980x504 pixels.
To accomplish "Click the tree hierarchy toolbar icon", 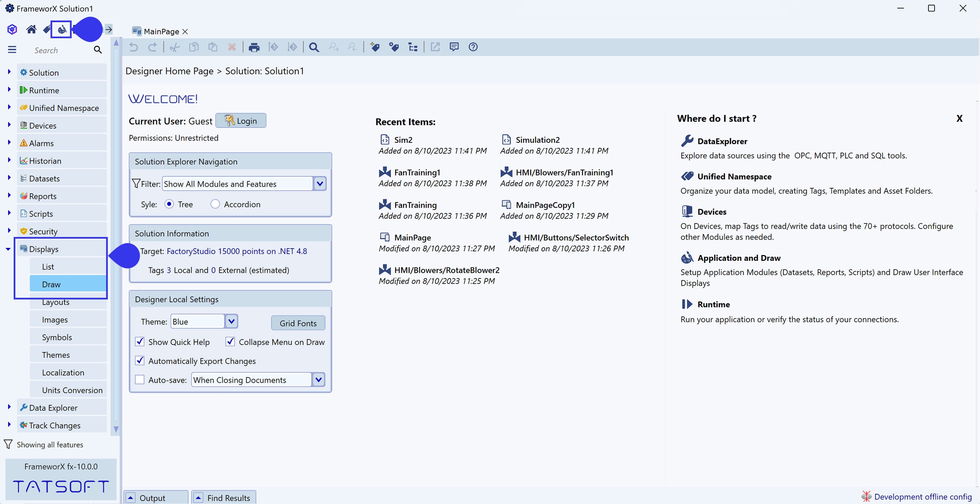I will click(413, 47).
